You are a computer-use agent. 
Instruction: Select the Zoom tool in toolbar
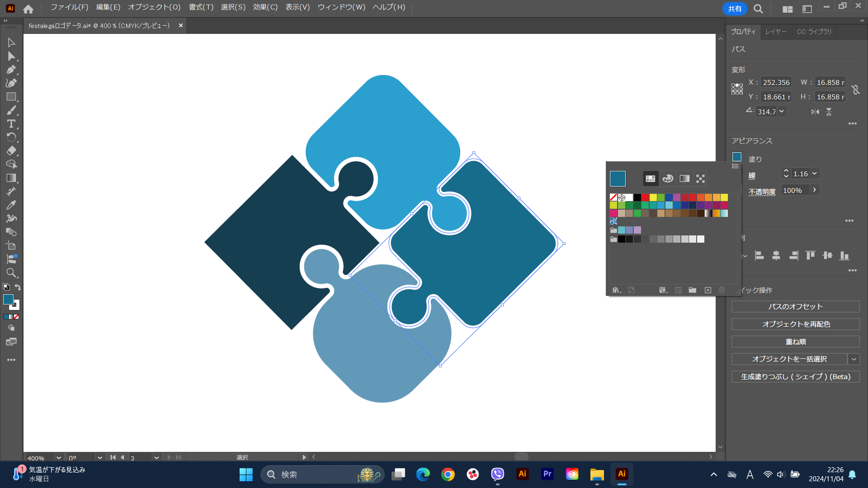11,273
